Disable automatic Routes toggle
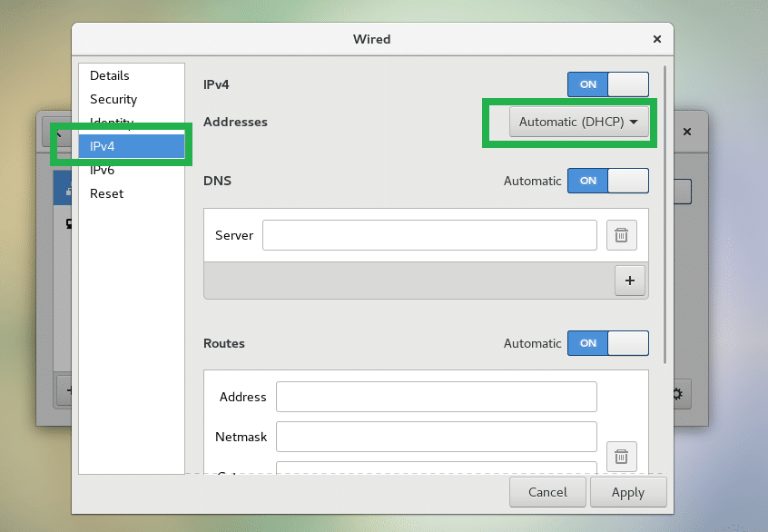Viewport: 768px width, 532px height. pyautogui.click(x=608, y=343)
